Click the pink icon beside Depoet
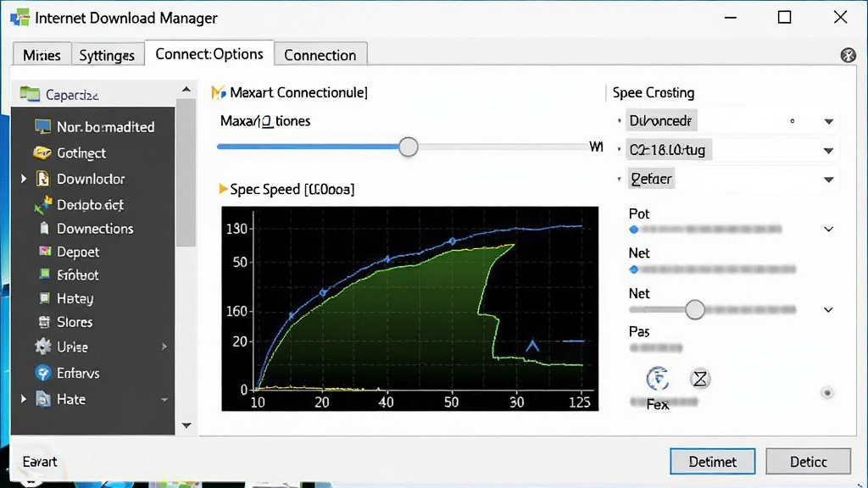 [x=45, y=251]
